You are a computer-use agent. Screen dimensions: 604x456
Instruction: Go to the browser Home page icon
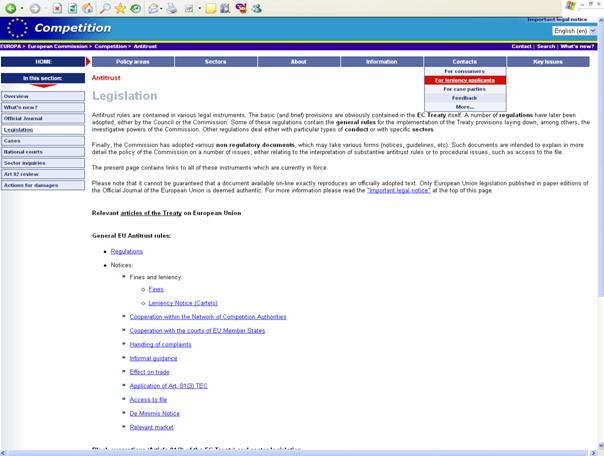[88, 8]
